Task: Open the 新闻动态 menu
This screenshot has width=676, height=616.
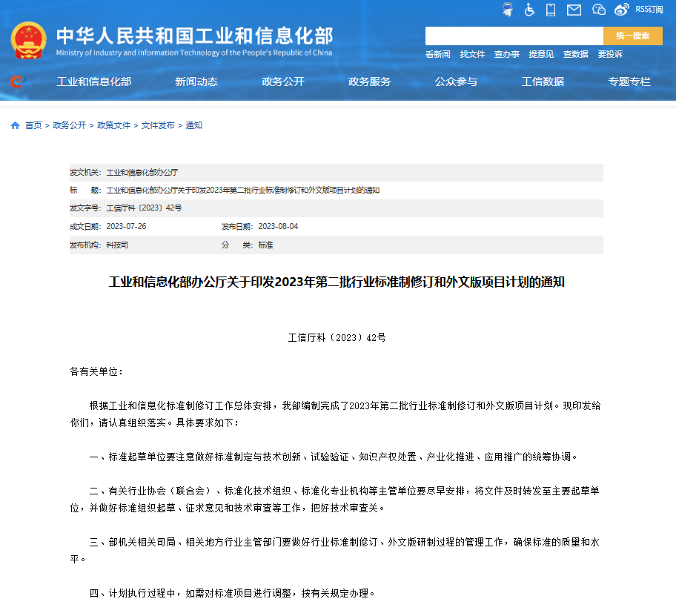Action: (196, 82)
